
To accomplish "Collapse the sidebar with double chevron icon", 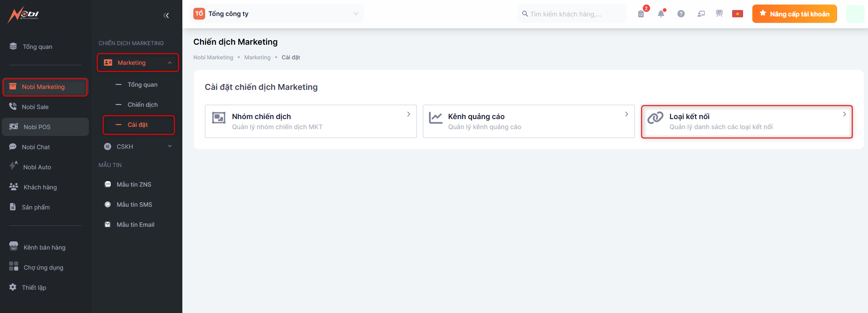I will click(x=166, y=16).
